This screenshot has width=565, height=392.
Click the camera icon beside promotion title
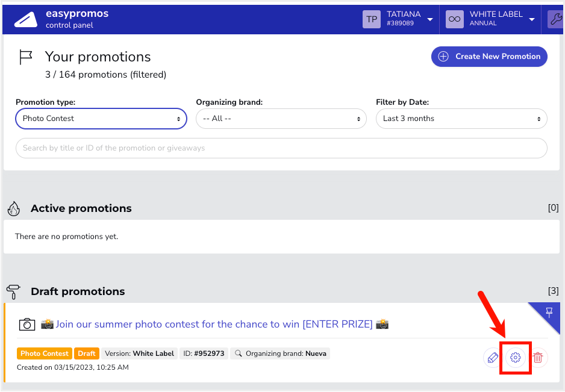coord(27,325)
